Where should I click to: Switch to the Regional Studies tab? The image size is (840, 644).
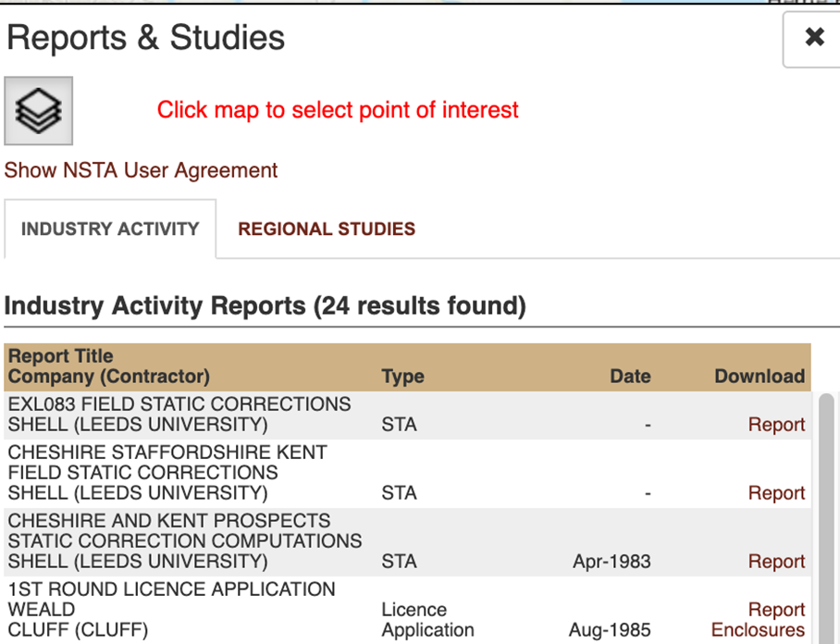tap(327, 229)
